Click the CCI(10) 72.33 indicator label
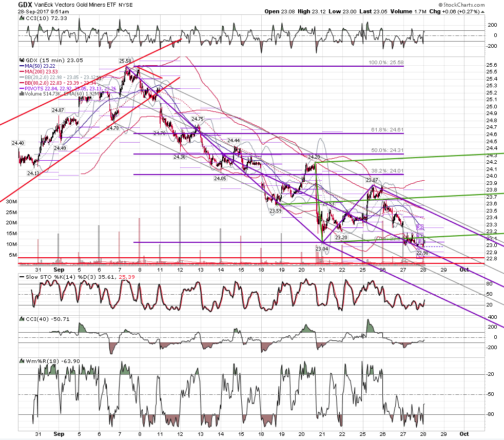 pos(46,18)
